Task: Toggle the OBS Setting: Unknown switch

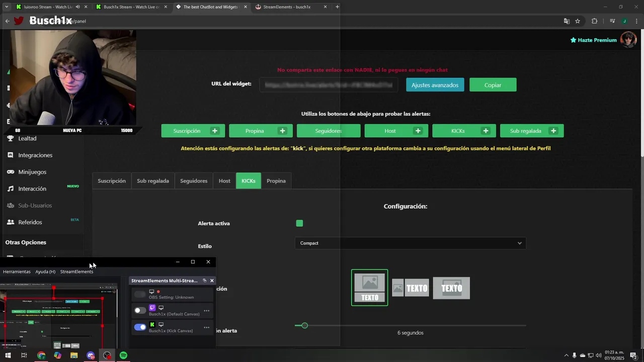Action: coord(140,294)
